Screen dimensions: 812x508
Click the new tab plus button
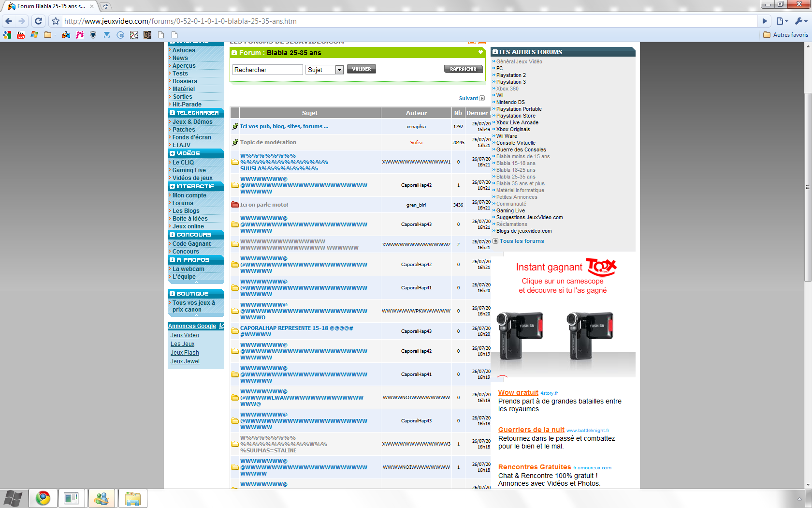[105, 6]
